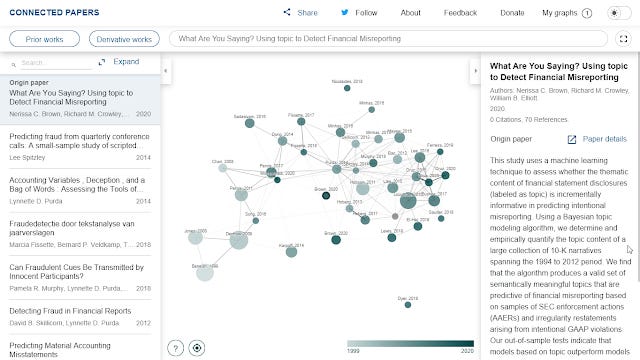Click the Chen 2009 graph node
This screenshot has width=640, height=360.
tap(222, 168)
